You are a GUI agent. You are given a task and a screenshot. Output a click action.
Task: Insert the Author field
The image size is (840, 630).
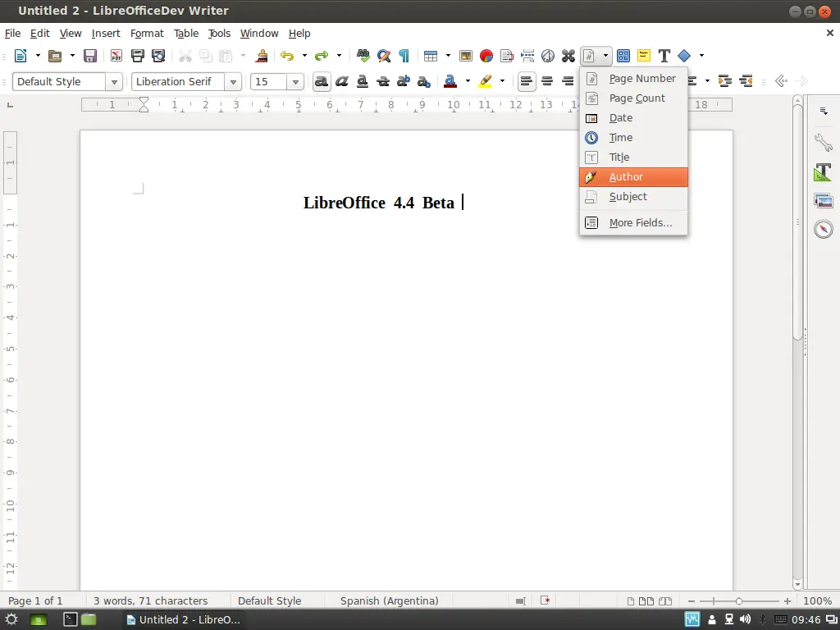tap(633, 177)
